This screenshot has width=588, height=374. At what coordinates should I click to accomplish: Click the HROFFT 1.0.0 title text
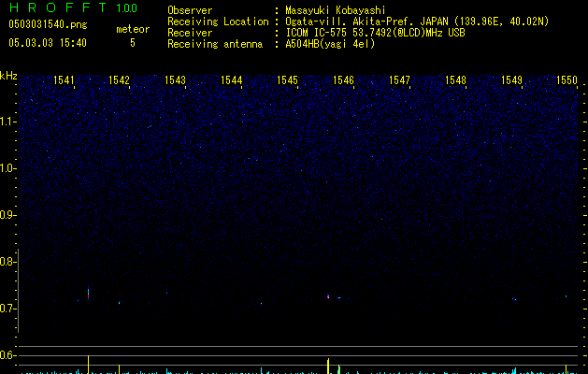click(73, 7)
